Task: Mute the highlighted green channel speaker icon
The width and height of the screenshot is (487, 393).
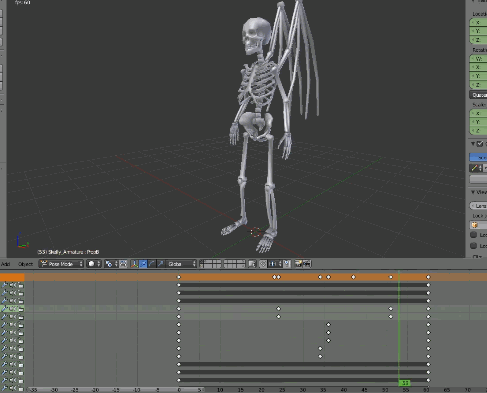Action: pyautogui.click(x=13, y=309)
